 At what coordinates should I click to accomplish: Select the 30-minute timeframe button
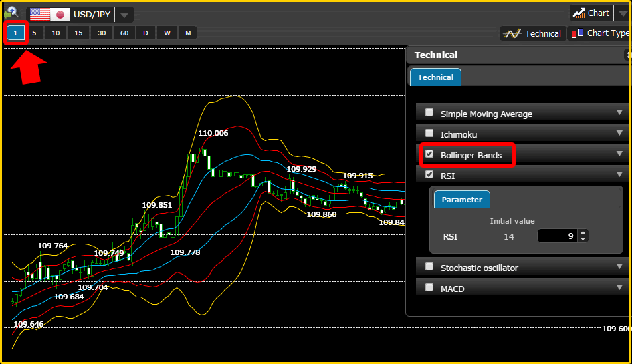click(102, 33)
